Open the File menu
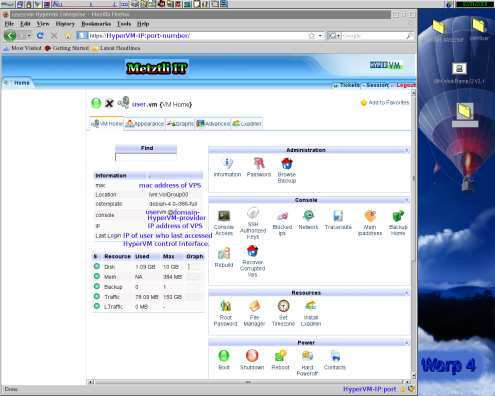Viewport: 495px width, 396px height. (x=9, y=24)
